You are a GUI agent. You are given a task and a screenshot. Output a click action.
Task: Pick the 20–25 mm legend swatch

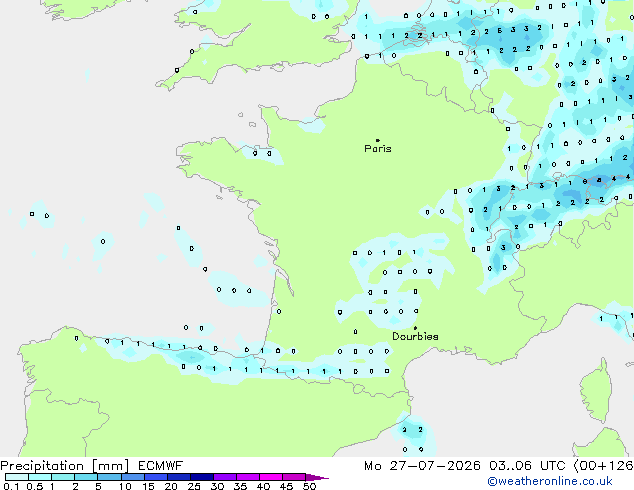click(178, 477)
